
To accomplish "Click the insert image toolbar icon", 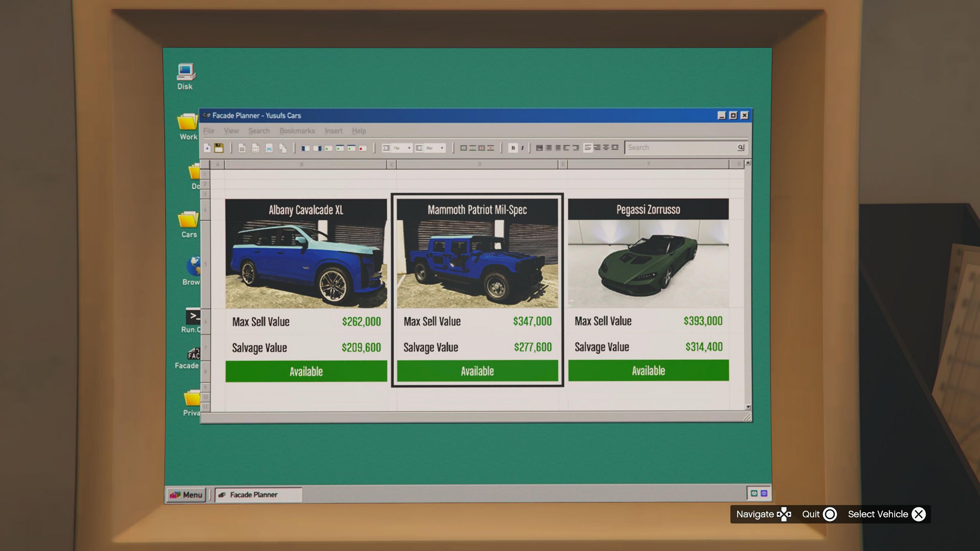I will 269,148.
